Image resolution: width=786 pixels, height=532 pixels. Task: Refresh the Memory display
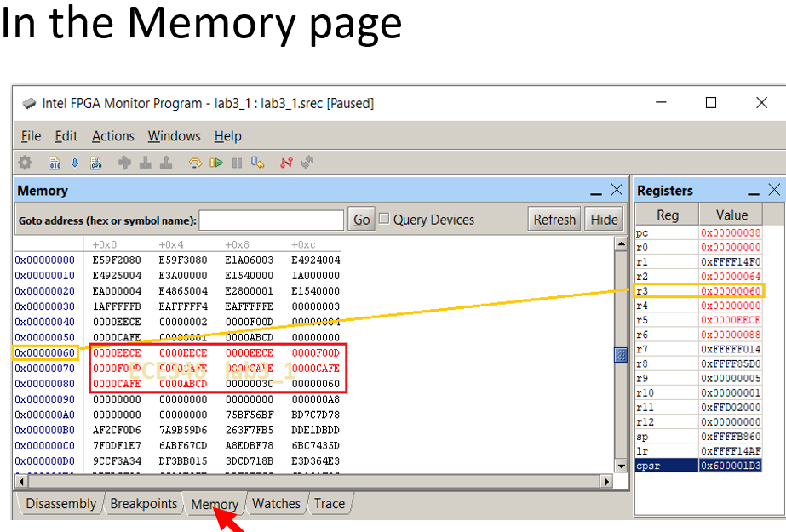[554, 219]
